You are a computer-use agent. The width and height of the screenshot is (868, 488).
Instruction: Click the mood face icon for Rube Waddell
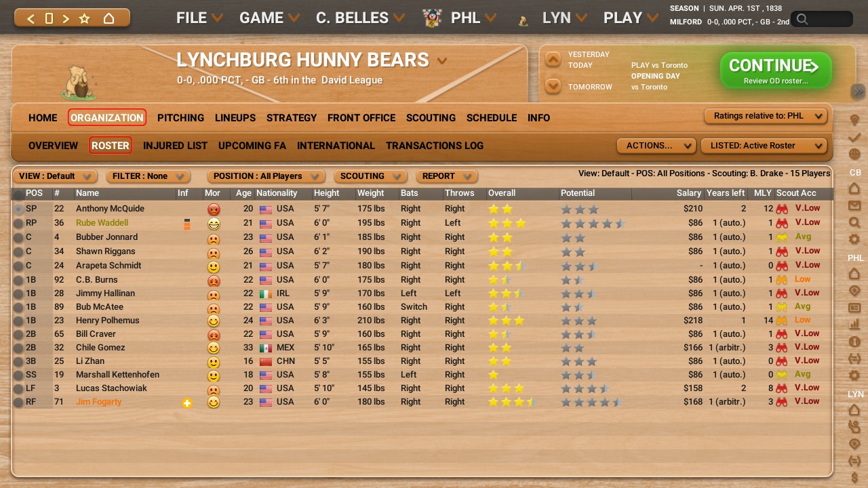click(x=214, y=224)
